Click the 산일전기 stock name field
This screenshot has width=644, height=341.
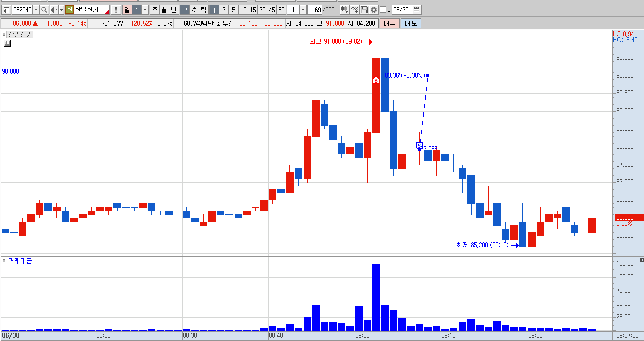(x=91, y=10)
